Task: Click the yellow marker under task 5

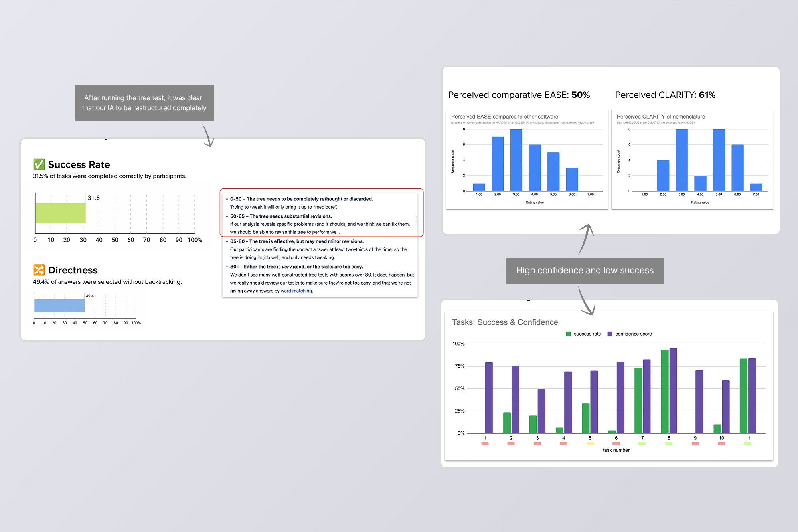Action: 590,444
